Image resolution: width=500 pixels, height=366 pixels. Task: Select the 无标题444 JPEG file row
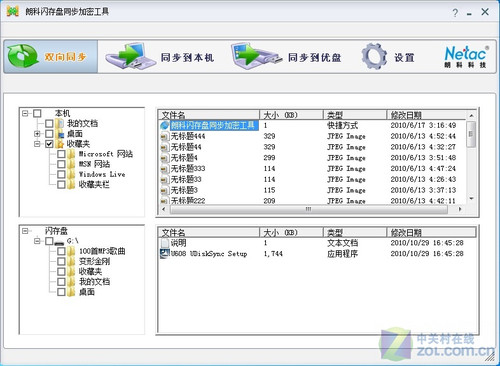pyautogui.click(x=312, y=136)
